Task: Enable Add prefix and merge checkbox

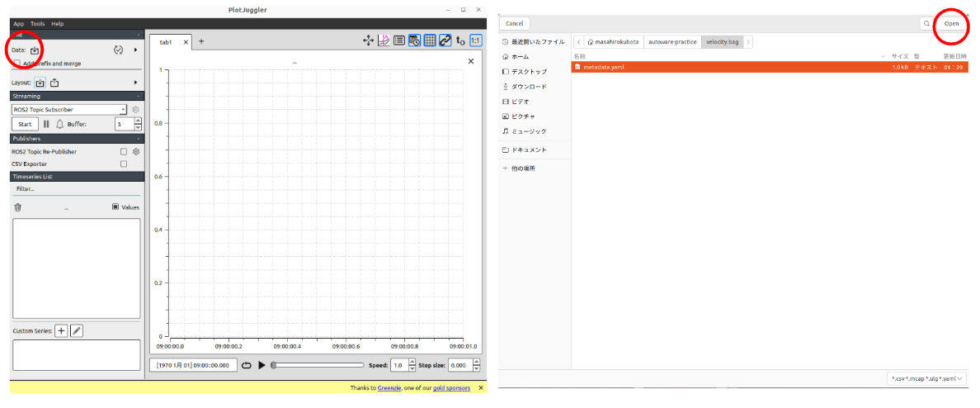Action: (17, 63)
